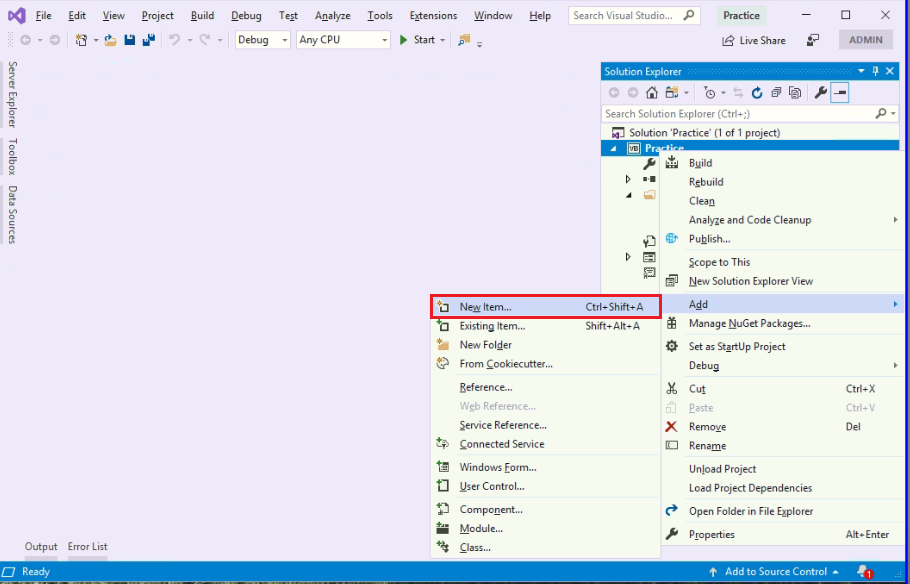
Task: Open the Any CPU platform dropdown
Action: coord(342,39)
